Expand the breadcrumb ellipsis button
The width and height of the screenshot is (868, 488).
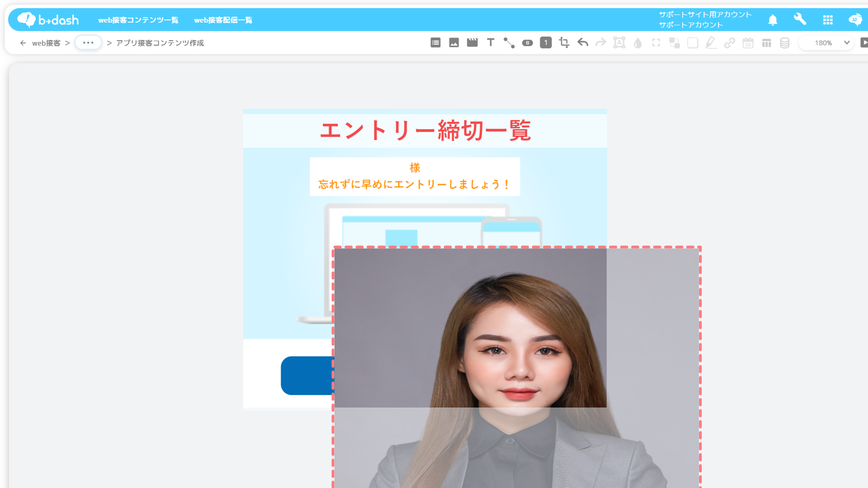pyautogui.click(x=88, y=43)
